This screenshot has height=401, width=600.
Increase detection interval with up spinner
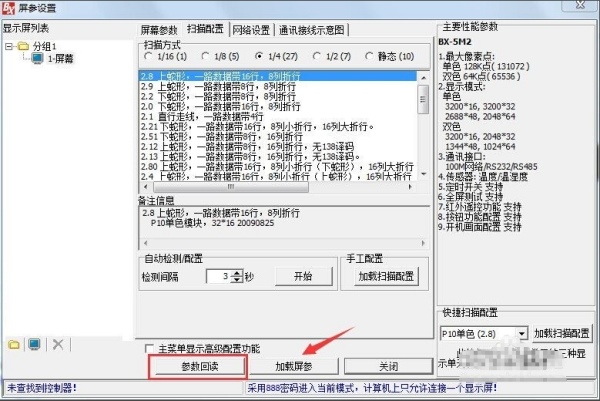[x=237, y=272]
